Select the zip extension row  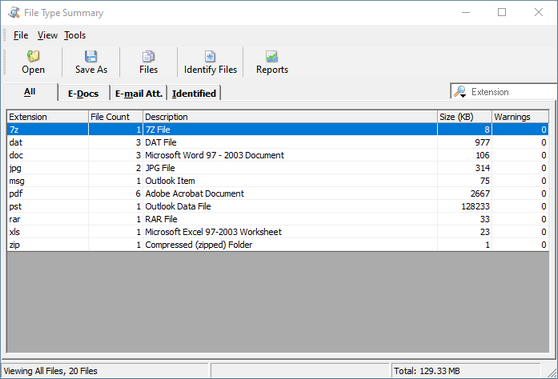point(278,245)
